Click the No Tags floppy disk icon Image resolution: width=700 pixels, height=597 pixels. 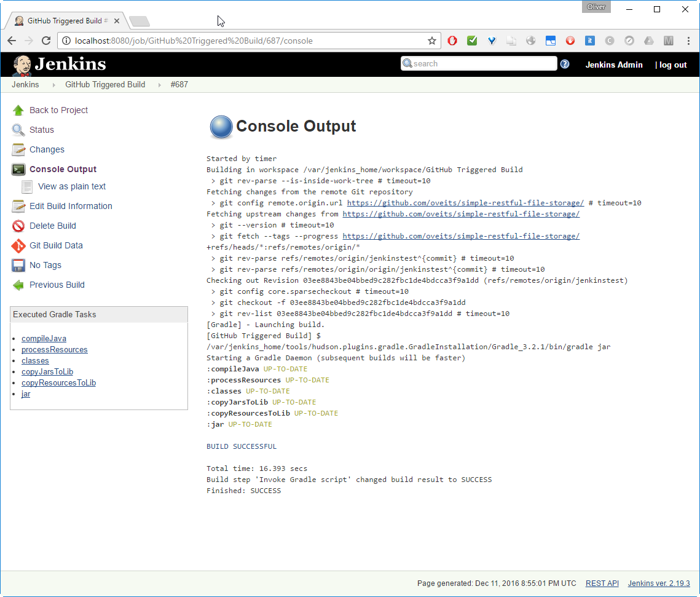pyautogui.click(x=18, y=265)
